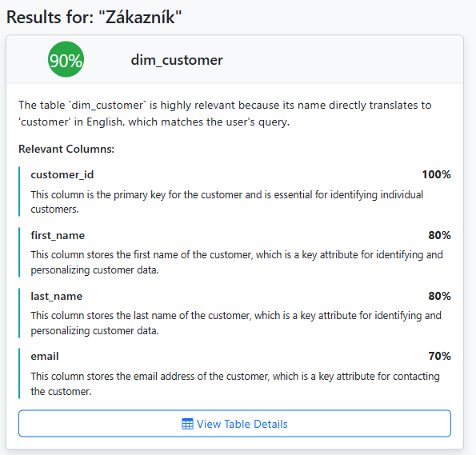The width and height of the screenshot is (476, 455).
Task: Click the first_name column description text
Action: tap(237, 262)
